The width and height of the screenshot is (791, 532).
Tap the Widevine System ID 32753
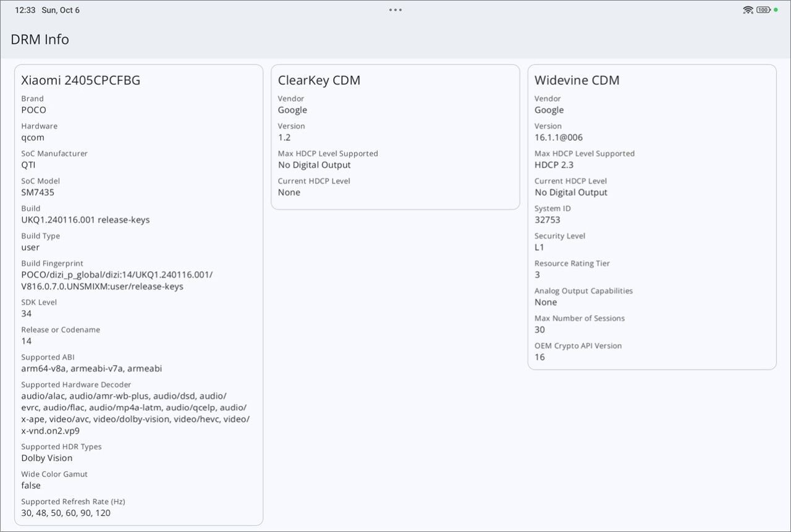click(x=547, y=220)
